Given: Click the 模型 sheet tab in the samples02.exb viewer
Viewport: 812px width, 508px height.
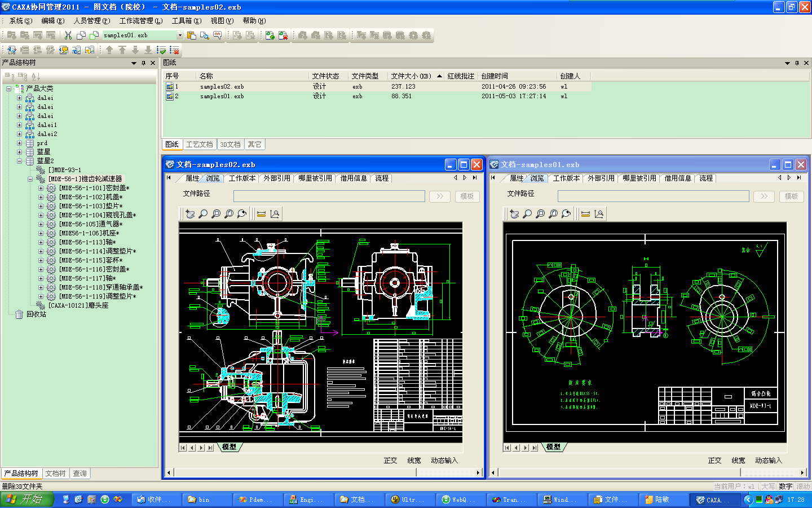Looking at the screenshot, I should pyautogui.click(x=229, y=447).
